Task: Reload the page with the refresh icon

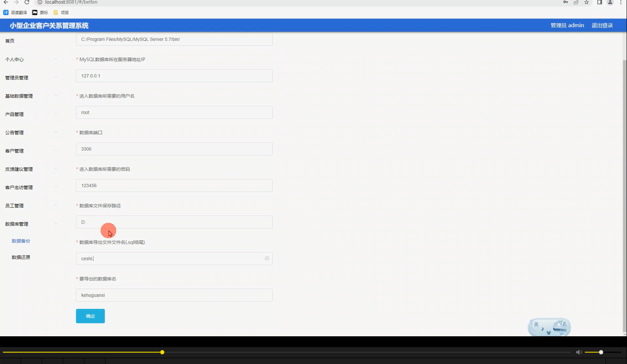Action: pyautogui.click(x=27, y=2)
